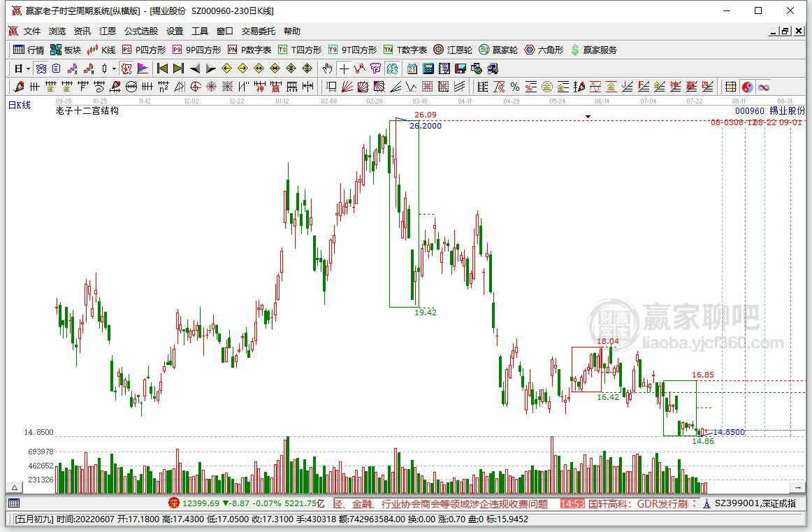Open the 帮助 menu

pyautogui.click(x=292, y=31)
